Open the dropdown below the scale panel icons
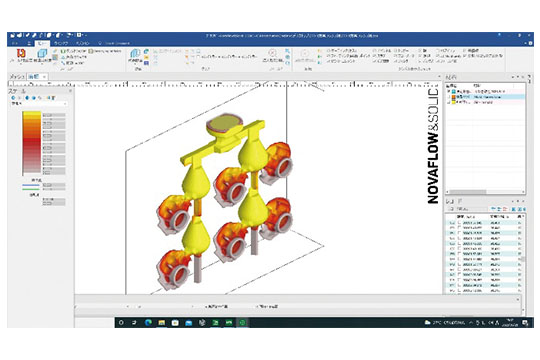 (38, 103)
